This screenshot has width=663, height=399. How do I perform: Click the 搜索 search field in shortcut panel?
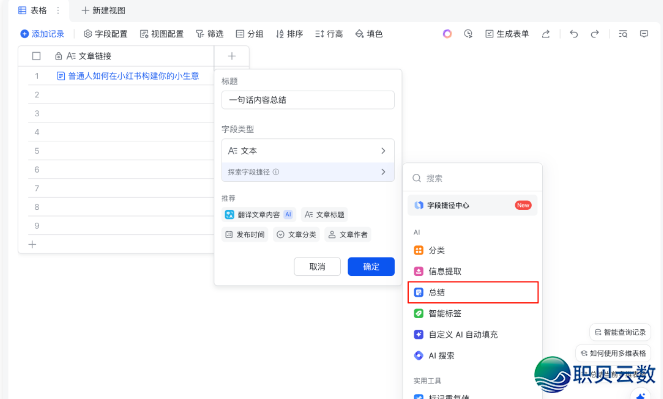click(x=472, y=178)
